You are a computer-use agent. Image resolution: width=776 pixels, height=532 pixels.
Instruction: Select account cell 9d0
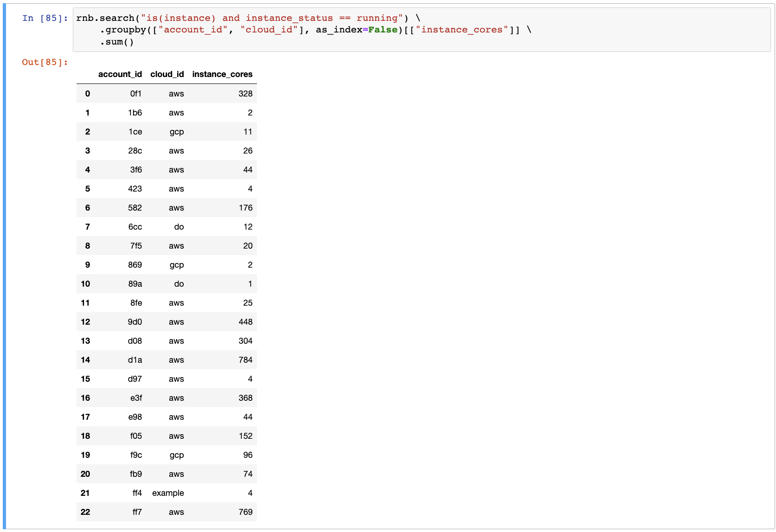(135, 322)
